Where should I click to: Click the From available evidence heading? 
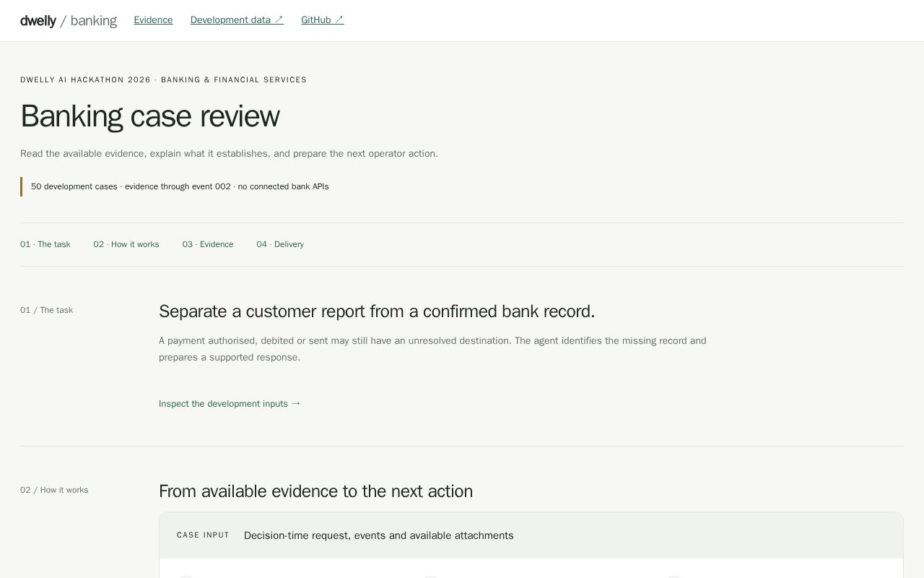coord(315,491)
